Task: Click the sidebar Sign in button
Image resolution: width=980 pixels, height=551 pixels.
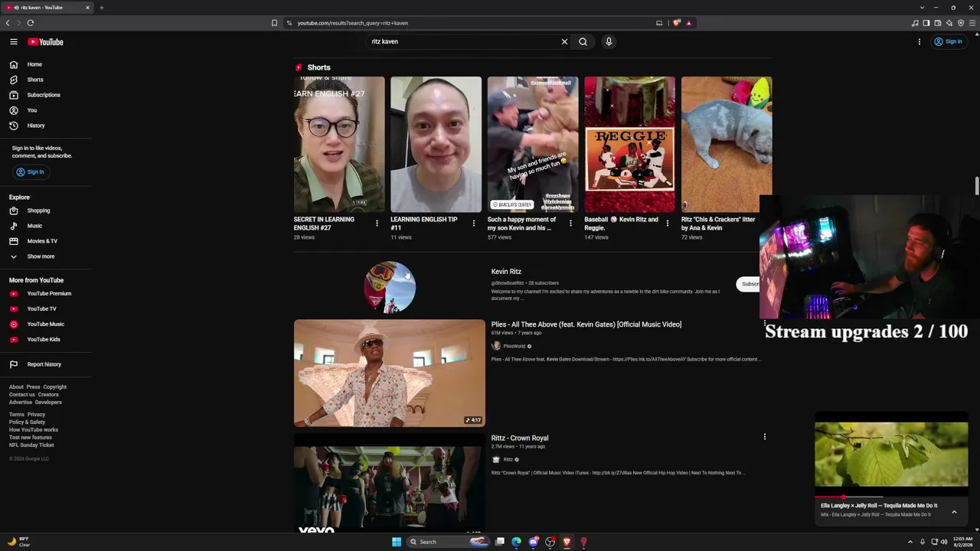Action: pyautogui.click(x=30, y=172)
